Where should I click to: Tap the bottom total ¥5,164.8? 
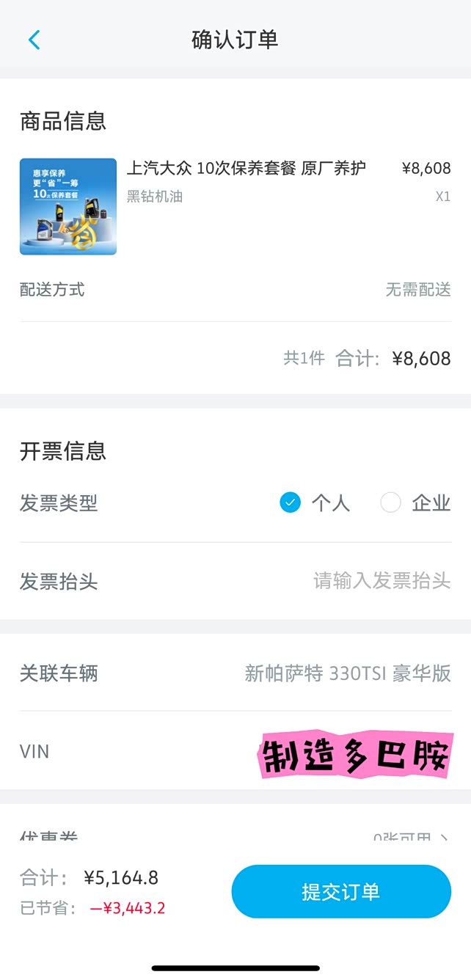[x=121, y=878]
